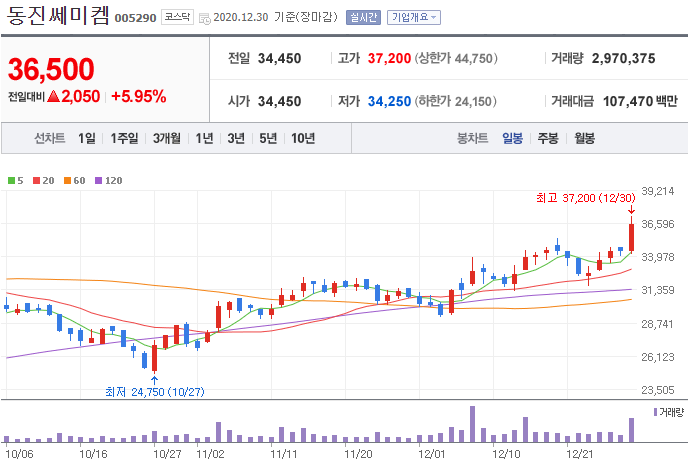Image resolution: width=688 pixels, height=463 pixels.
Task: Click the 저가 value 34,250
Action: tap(389, 101)
